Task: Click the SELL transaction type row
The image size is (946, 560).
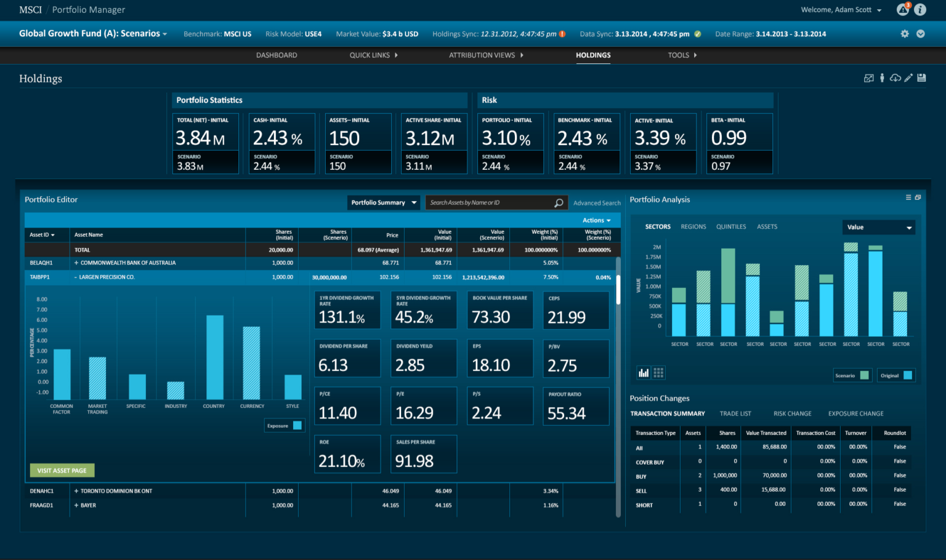Action: pos(770,490)
